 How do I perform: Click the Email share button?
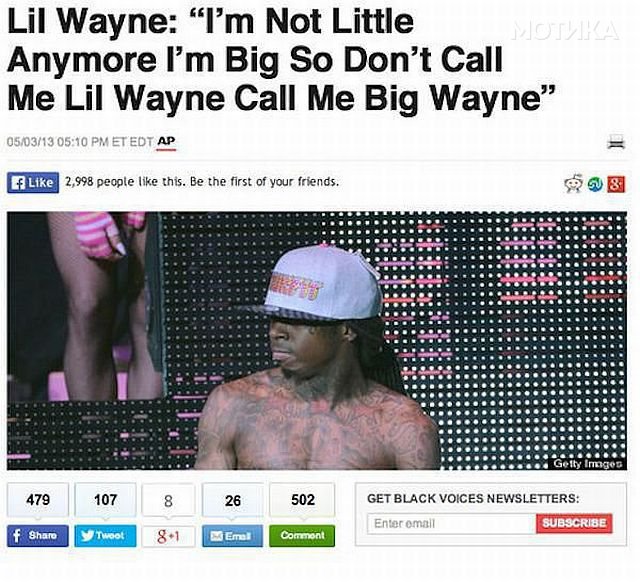click(x=233, y=536)
